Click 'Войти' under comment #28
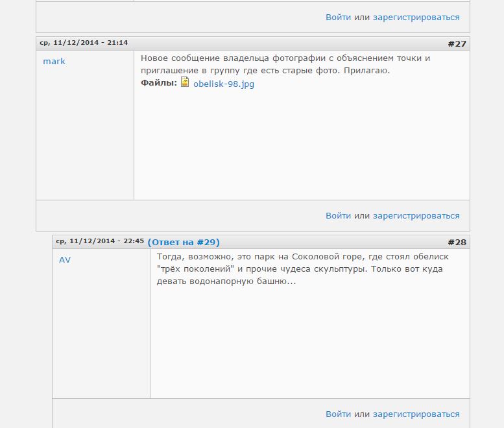 pyautogui.click(x=338, y=414)
